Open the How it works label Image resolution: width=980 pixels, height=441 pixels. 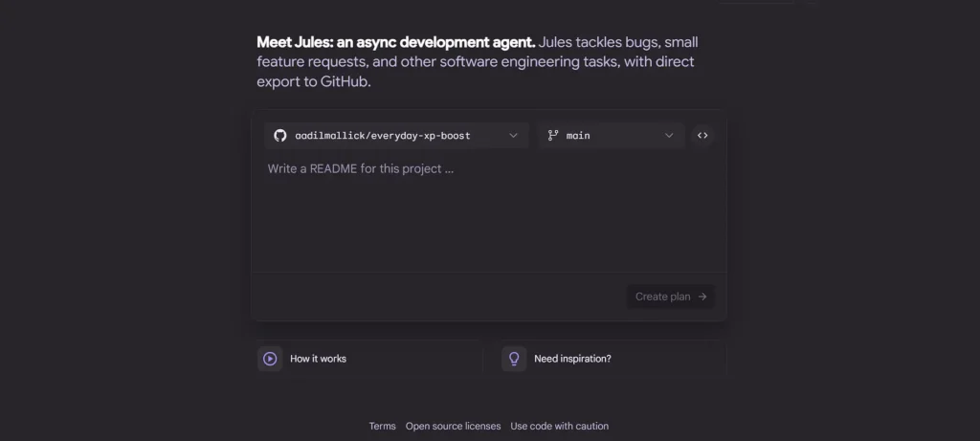(x=318, y=359)
